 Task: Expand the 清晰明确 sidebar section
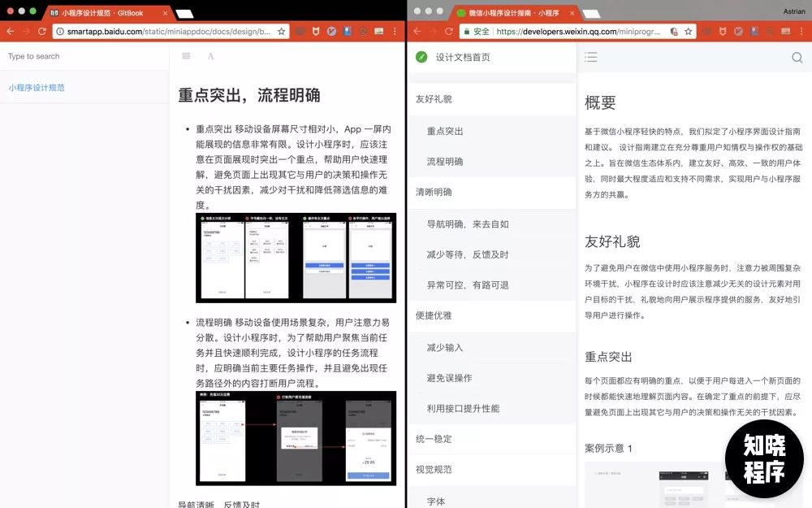click(434, 192)
